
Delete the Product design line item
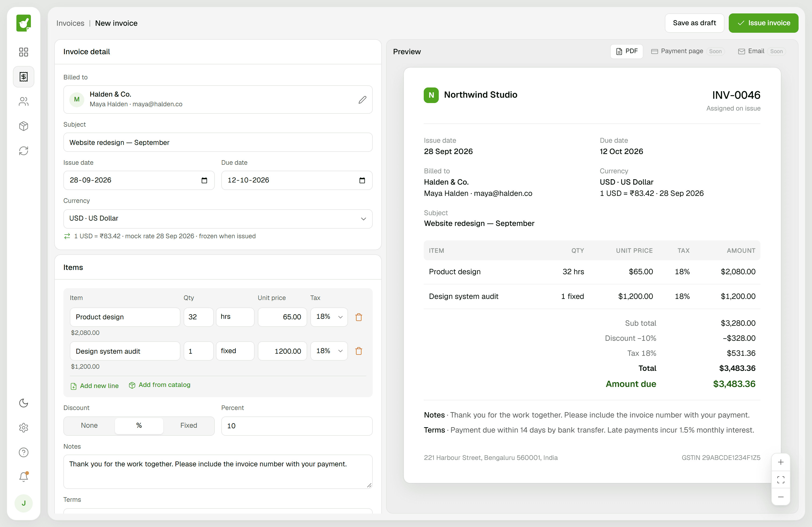pos(358,317)
